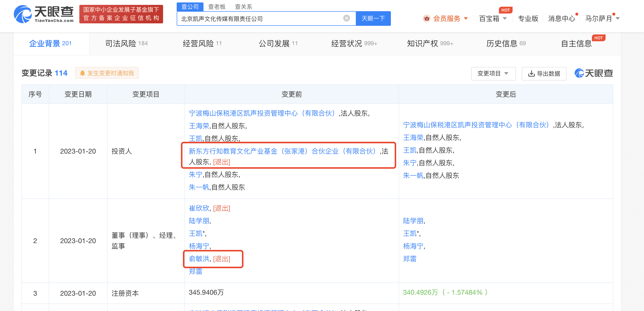Open the 马尔萨月 account dropdown
The width and height of the screenshot is (644, 311).
click(602, 18)
